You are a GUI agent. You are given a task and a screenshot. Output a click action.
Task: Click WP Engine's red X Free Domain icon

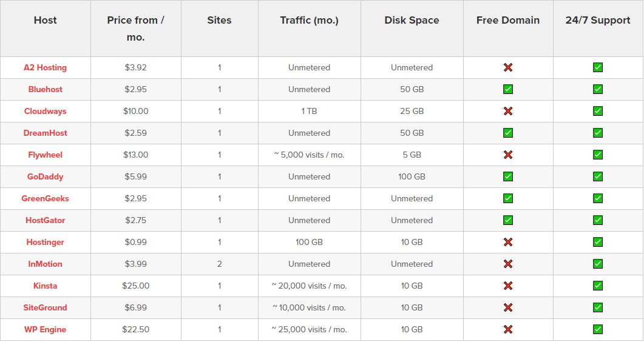tap(508, 329)
